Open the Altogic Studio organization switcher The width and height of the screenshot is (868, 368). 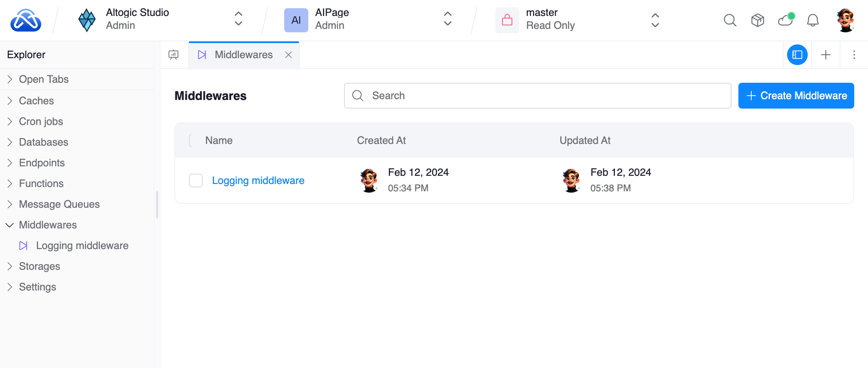[x=238, y=19]
